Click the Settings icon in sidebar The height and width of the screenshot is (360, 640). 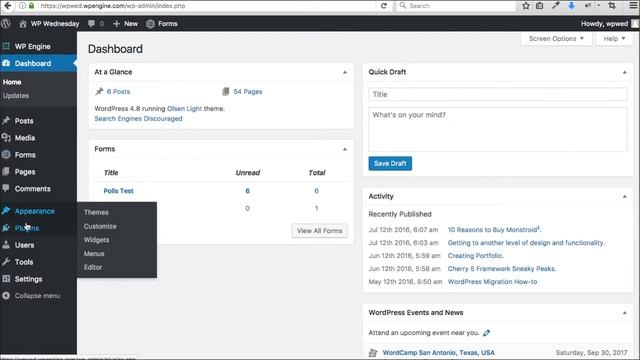[6, 279]
